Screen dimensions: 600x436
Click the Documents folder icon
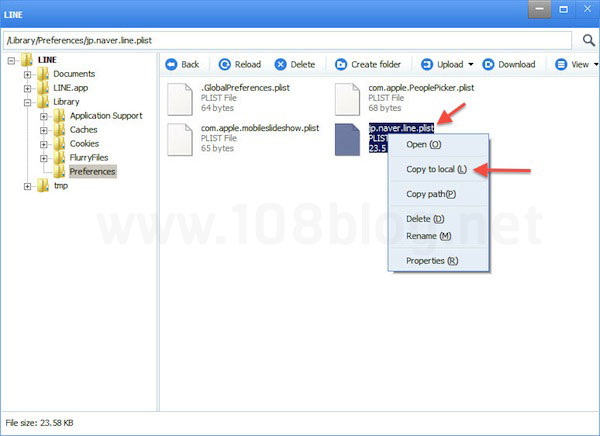click(x=43, y=74)
